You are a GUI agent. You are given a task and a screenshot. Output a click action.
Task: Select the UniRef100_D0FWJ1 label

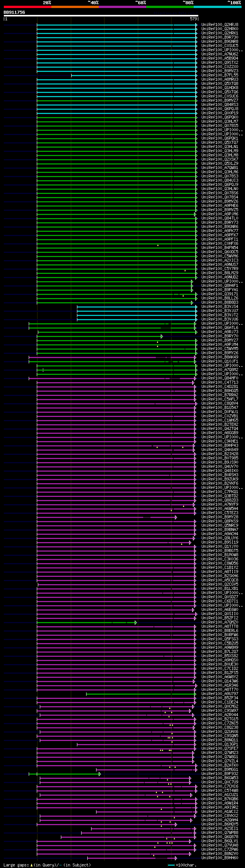pyautogui.click(x=220, y=412)
